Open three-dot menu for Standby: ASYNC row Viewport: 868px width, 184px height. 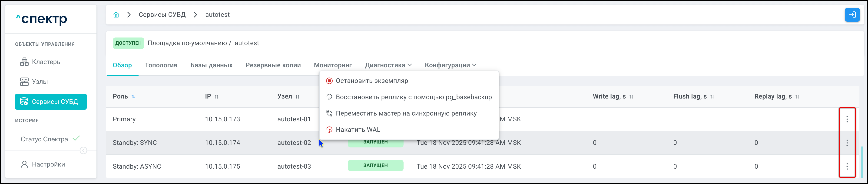pos(847,167)
